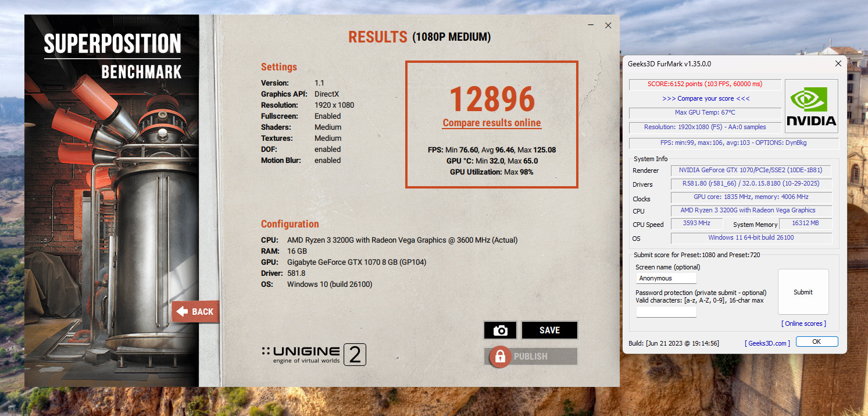Select the Clocks GPU core 1835 MHz field
The height and width of the screenshot is (416, 868).
point(751,198)
